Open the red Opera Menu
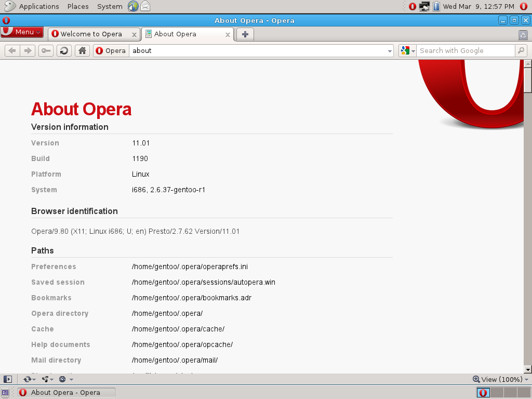Screen dimensions: 532x399 pyautogui.click(x=22, y=32)
